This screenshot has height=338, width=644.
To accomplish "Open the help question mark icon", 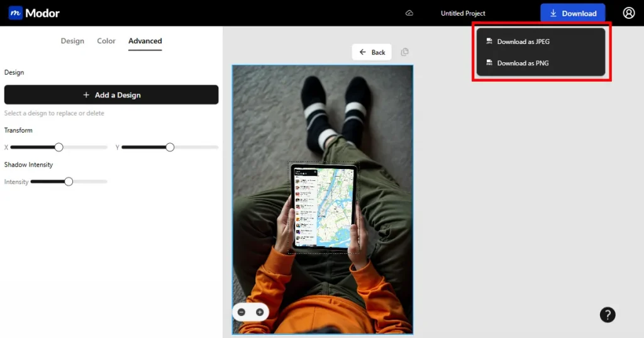I will 608,315.
